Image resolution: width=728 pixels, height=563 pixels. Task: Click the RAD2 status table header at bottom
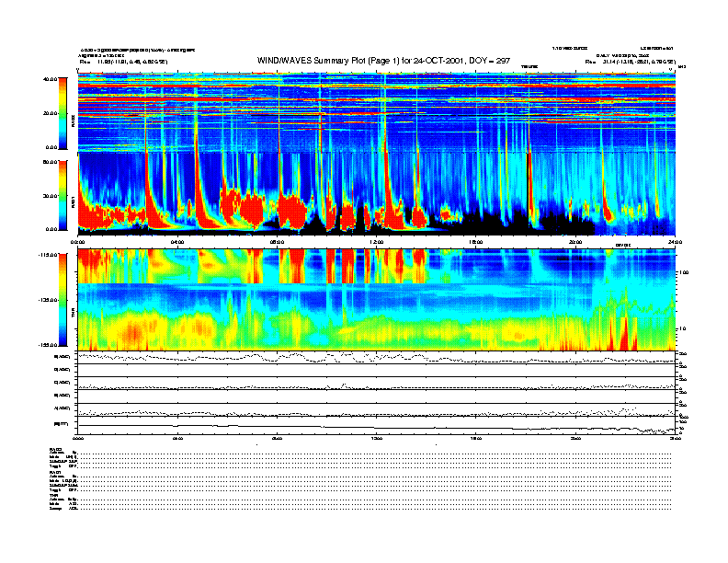pyautogui.click(x=55, y=449)
